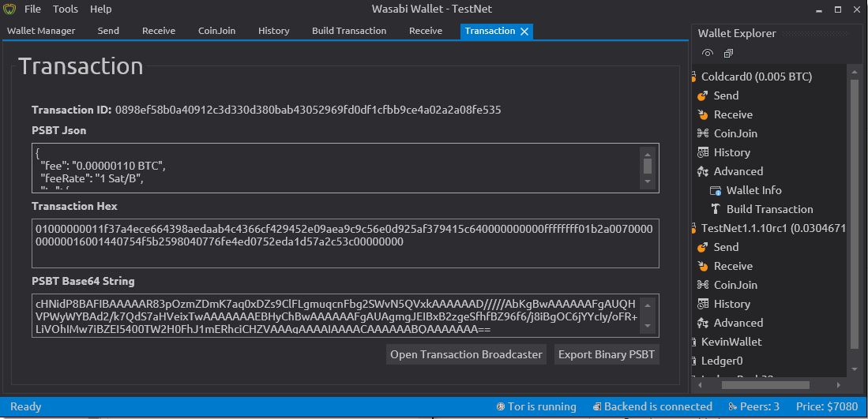Click the History icon under Coldcard0
Screen dimensions: 868x419
(x=702, y=152)
